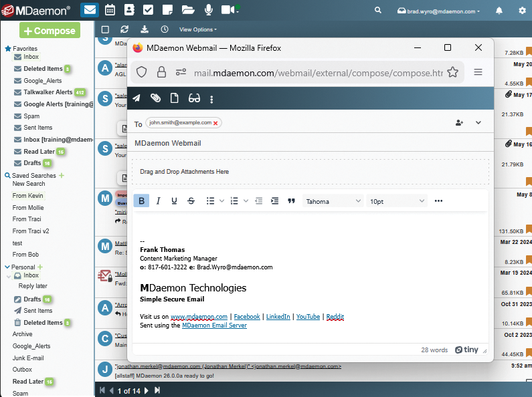Click the add contact icon in To row

click(459, 122)
